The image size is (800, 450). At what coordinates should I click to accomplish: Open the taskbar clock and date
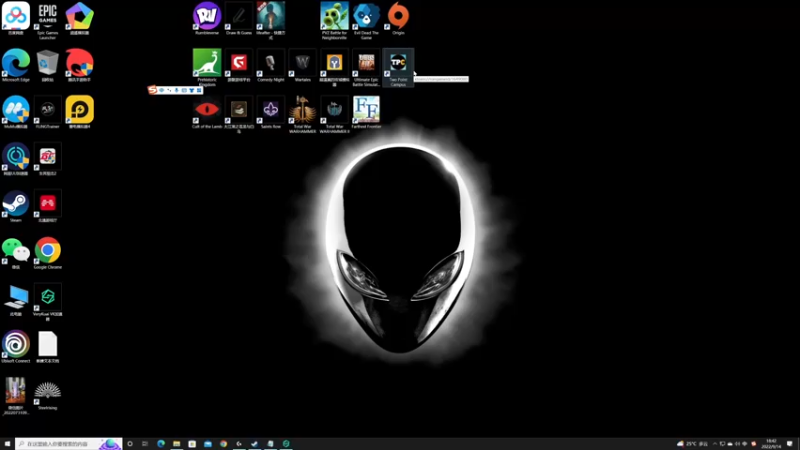point(771,444)
